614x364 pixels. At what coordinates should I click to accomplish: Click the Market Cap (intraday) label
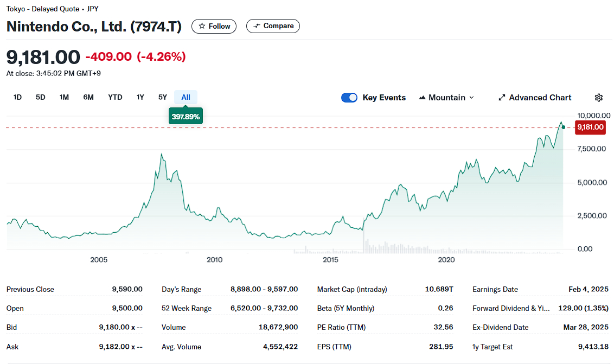[x=352, y=290]
